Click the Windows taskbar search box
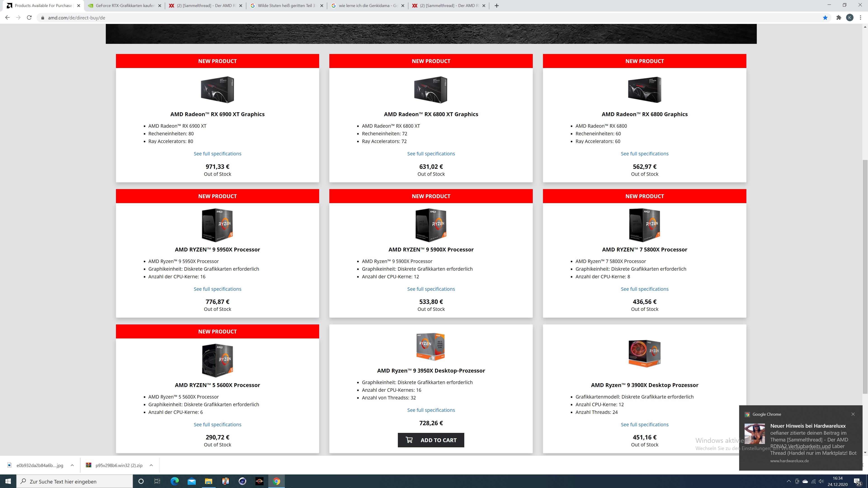Image resolution: width=868 pixels, height=488 pixels. click(x=75, y=481)
